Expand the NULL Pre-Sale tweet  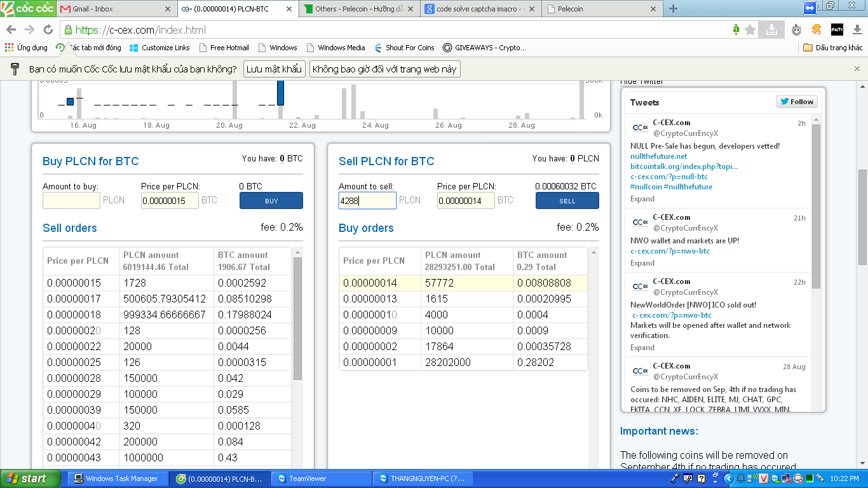[x=642, y=199]
